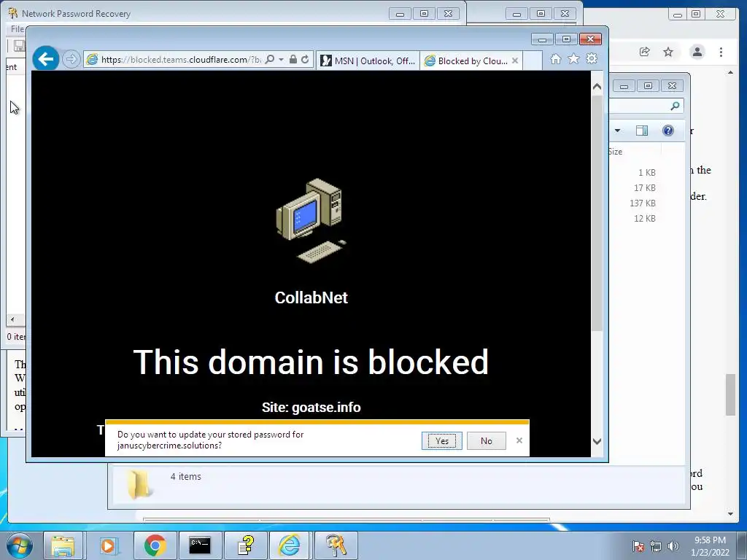Click Chrome page scroll up arrow
The width and height of the screenshot is (747, 560).
tap(731, 72)
